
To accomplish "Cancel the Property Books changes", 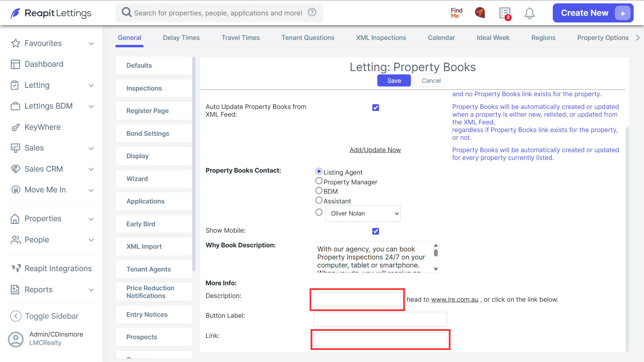I will 431,81.
